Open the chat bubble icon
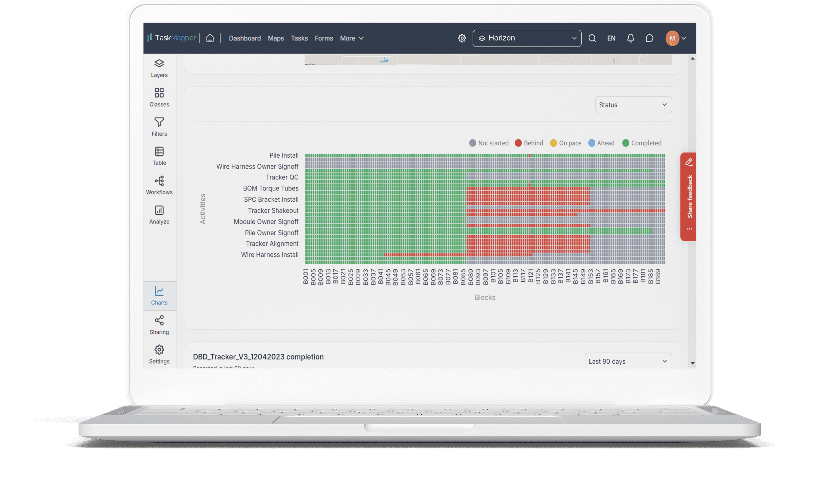 click(649, 38)
